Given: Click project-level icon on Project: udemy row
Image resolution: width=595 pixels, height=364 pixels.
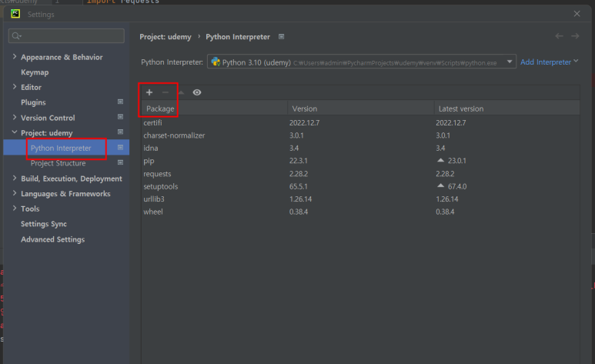Looking at the screenshot, I should coord(120,132).
